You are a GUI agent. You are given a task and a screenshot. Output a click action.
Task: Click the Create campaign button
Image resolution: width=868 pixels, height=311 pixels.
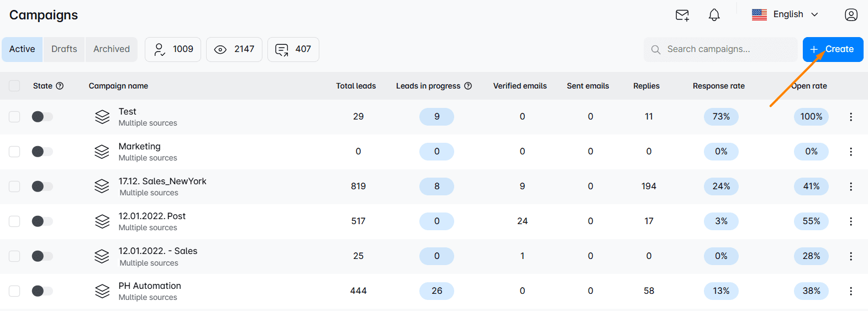tap(833, 49)
